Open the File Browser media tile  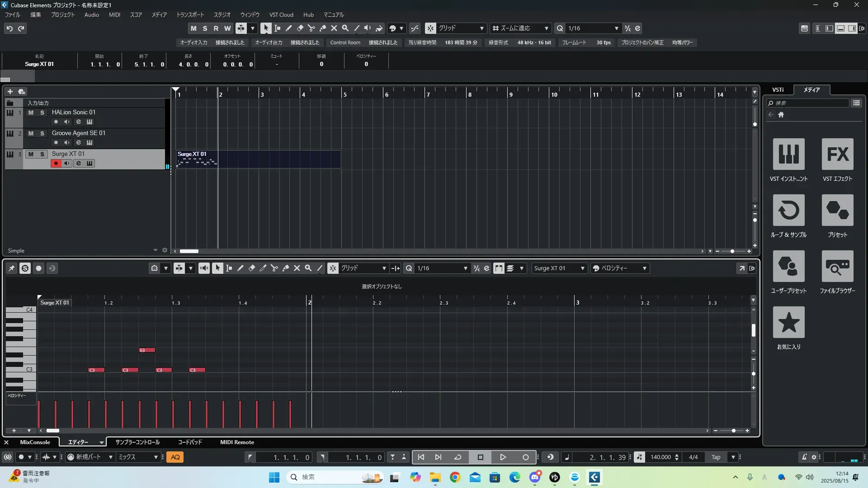coord(837,266)
